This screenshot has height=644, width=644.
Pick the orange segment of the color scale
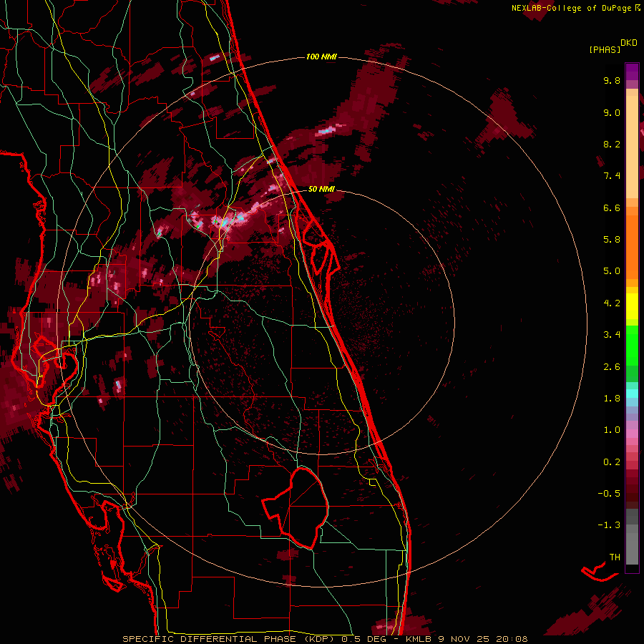[x=632, y=248]
